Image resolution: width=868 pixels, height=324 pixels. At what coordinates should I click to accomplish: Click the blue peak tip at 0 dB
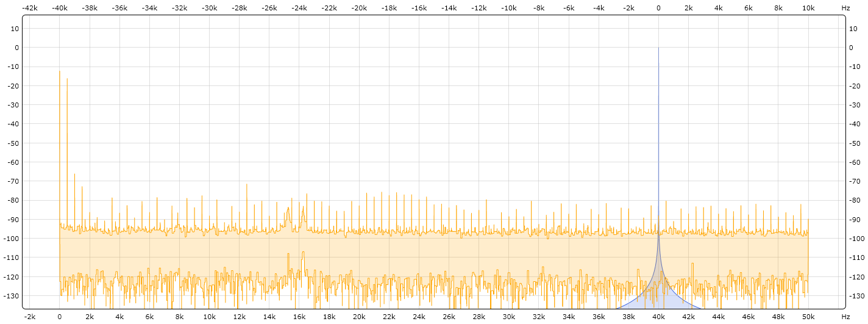(x=658, y=48)
